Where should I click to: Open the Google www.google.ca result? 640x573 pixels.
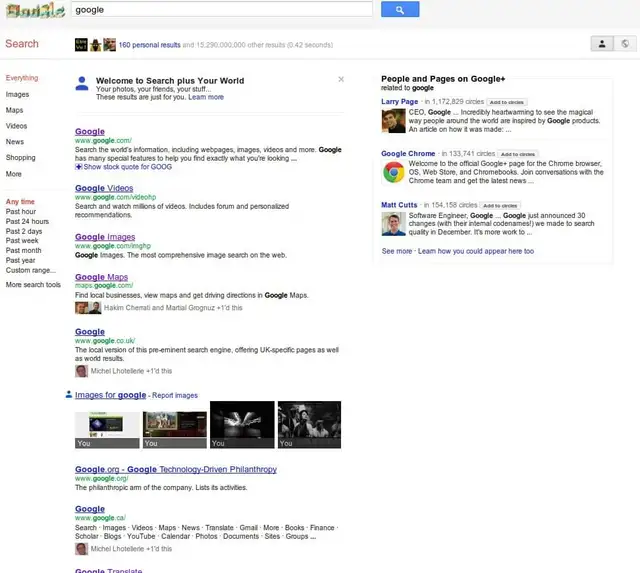(90, 509)
